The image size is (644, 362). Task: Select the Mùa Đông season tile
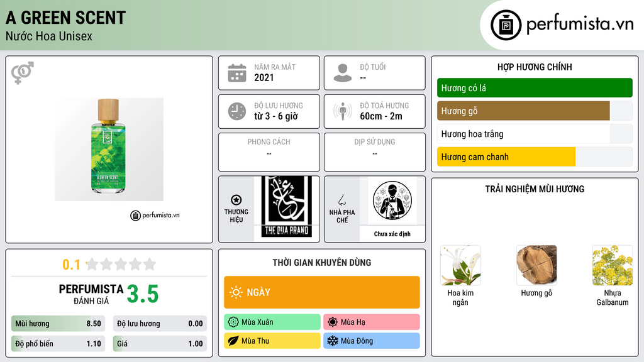[x=372, y=341]
